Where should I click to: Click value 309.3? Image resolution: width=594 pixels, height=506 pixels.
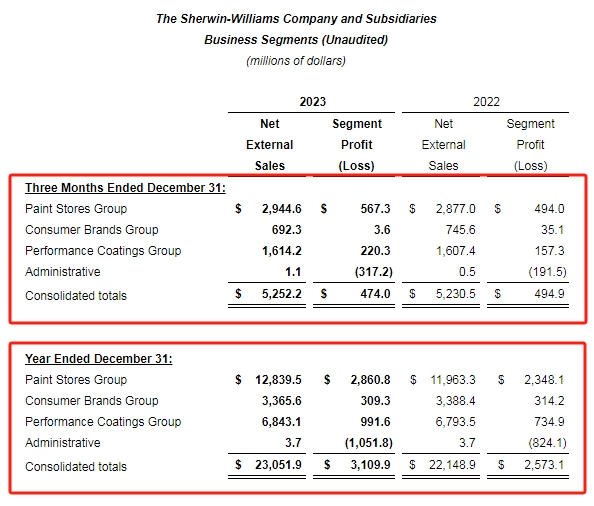click(375, 401)
